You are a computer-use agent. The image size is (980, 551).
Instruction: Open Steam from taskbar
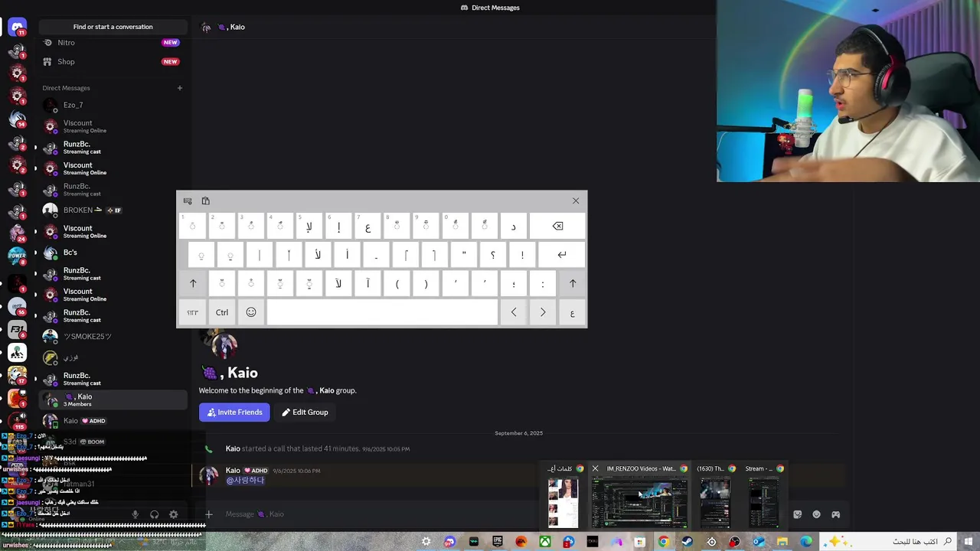click(688, 542)
